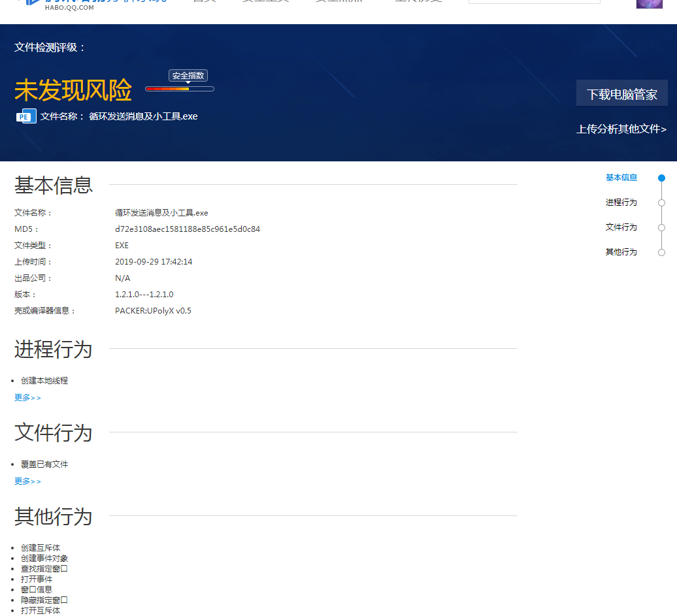Viewport: 677px width, 616px height.
Task: Click the 隐藏指定窗口 behavior entry
Action: pyautogui.click(x=44, y=599)
